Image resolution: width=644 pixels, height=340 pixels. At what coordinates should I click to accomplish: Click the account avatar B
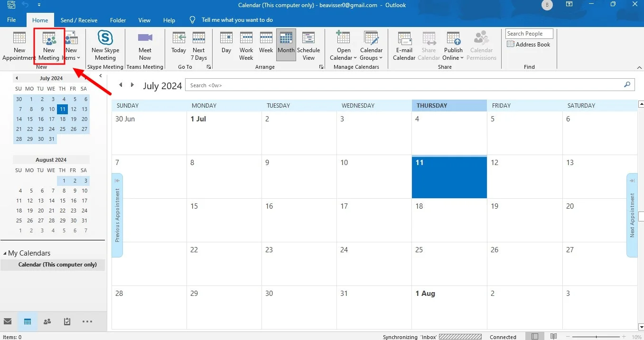click(547, 5)
